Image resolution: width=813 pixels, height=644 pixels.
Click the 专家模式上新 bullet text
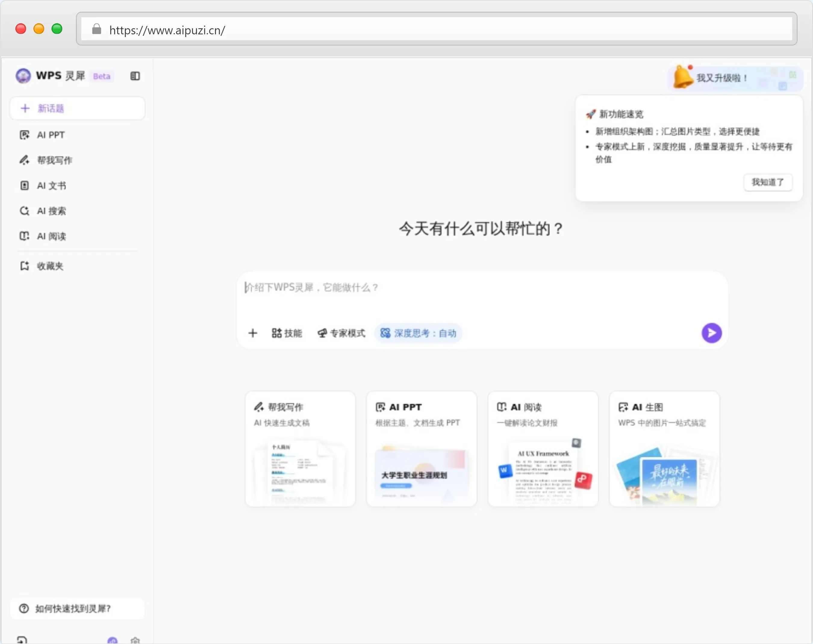click(x=694, y=153)
